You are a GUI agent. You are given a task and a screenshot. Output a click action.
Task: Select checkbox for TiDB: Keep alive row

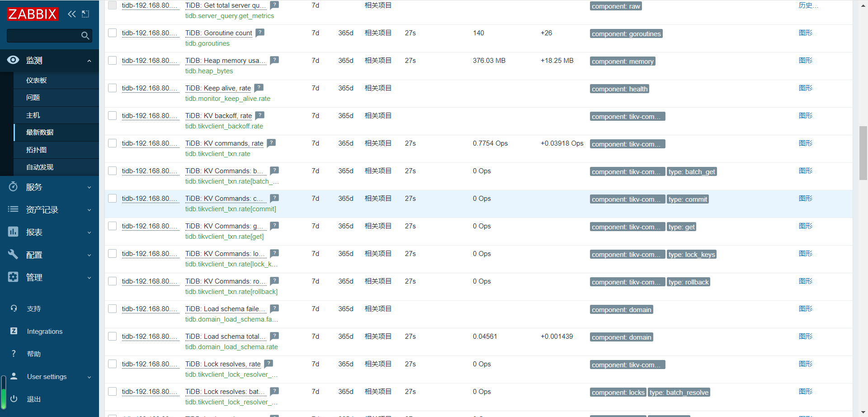pos(113,88)
